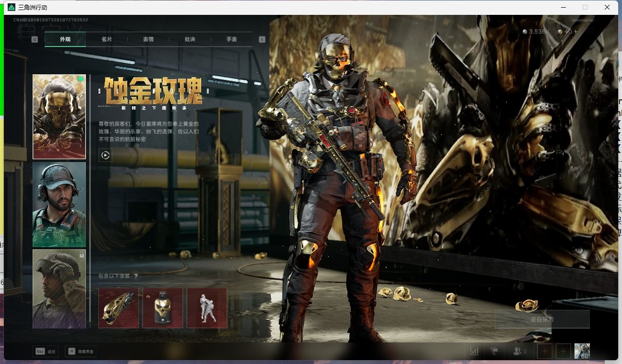Viewport: 622px width, 364px height.
Task: Click the 隐藏界面 hide interface button
Action: coord(81,352)
